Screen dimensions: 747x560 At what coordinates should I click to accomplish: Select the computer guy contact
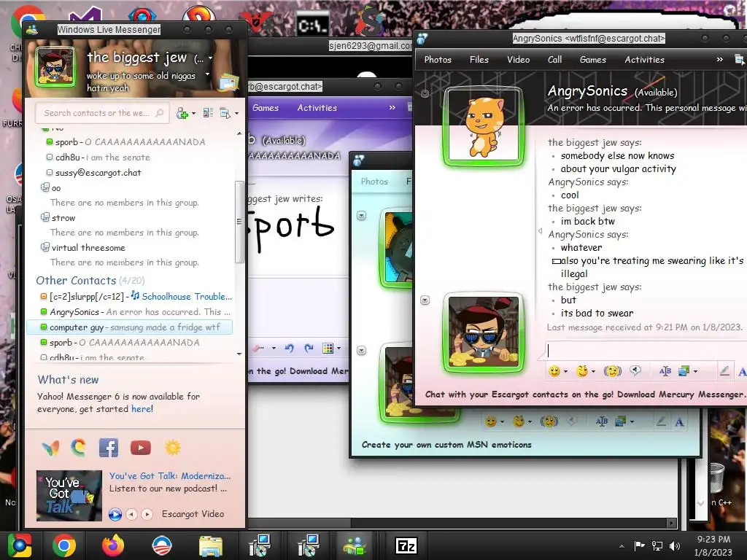point(130,327)
